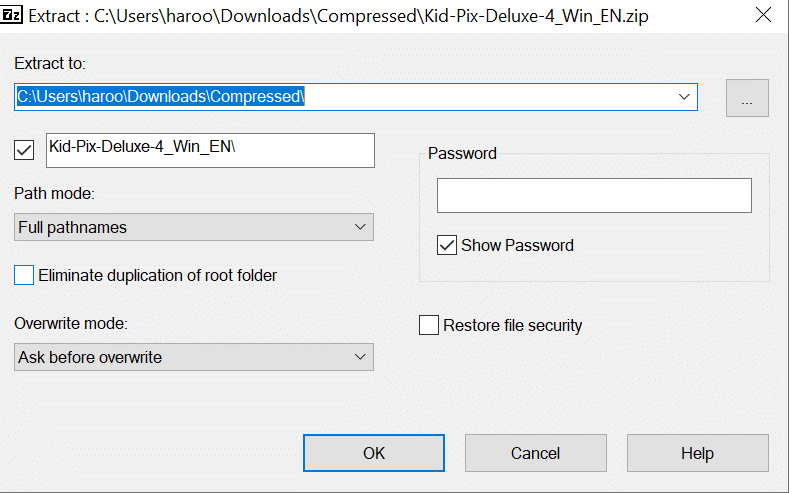Open the Overwrite mode dropdown
The image size is (789, 493).
click(195, 357)
